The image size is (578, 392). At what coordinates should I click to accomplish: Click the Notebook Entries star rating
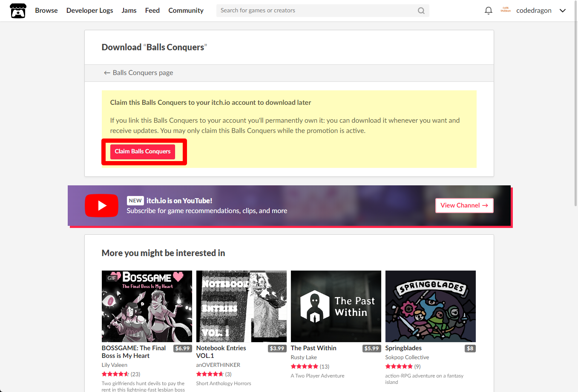pos(210,374)
